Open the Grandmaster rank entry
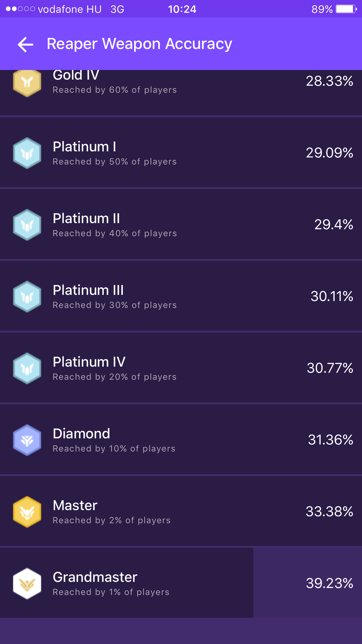This screenshot has height=644, width=362. point(95,577)
